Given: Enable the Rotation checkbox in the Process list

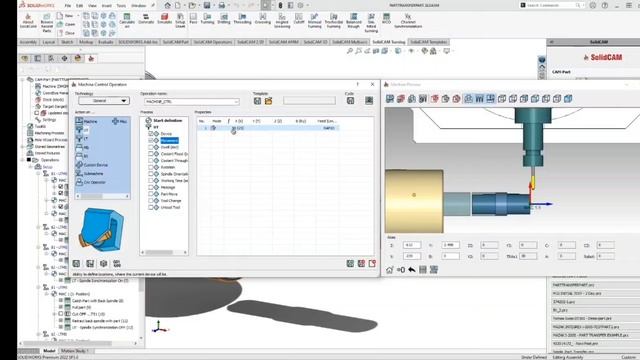Looking at the screenshot, I should click(151, 167).
